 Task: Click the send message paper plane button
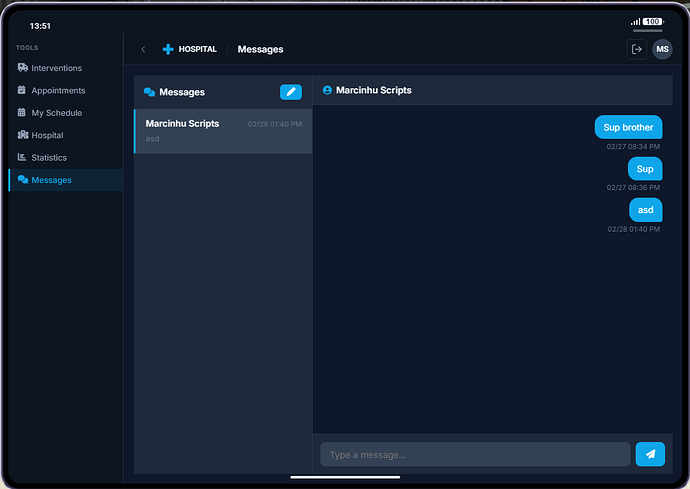pyautogui.click(x=650, y=455)
